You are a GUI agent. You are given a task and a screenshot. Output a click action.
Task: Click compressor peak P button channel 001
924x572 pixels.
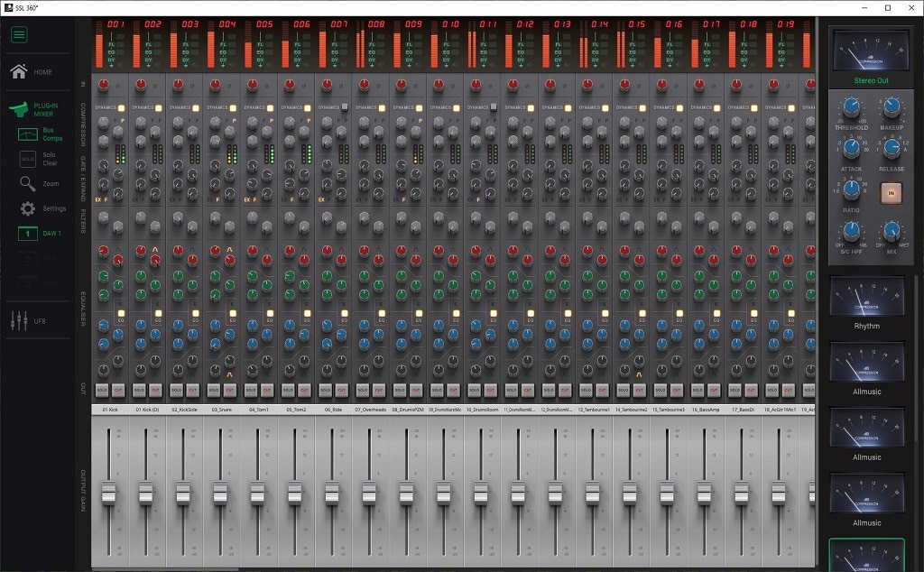(123, 120)
